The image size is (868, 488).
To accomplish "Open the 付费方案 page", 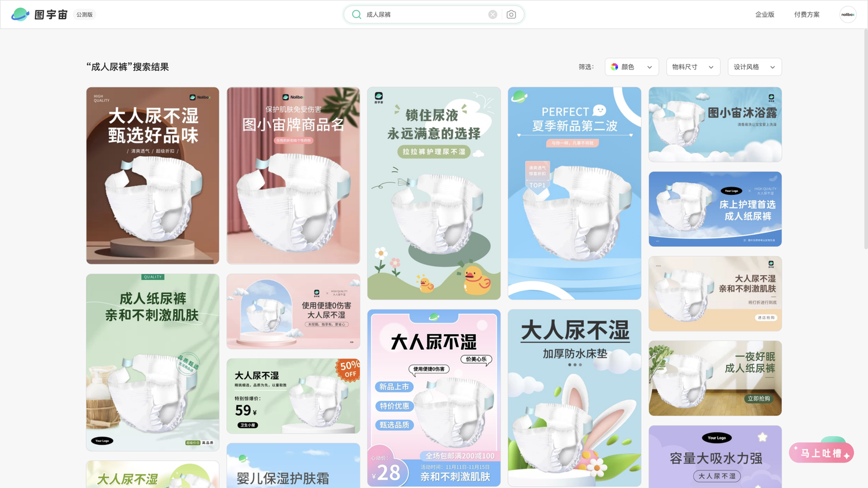I will click(807, 14).
